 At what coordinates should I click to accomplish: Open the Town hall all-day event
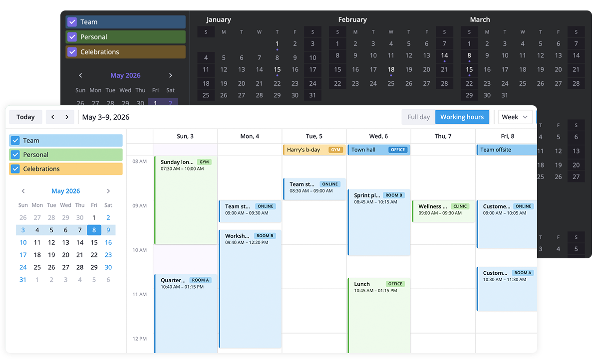[x=378, y=150]
